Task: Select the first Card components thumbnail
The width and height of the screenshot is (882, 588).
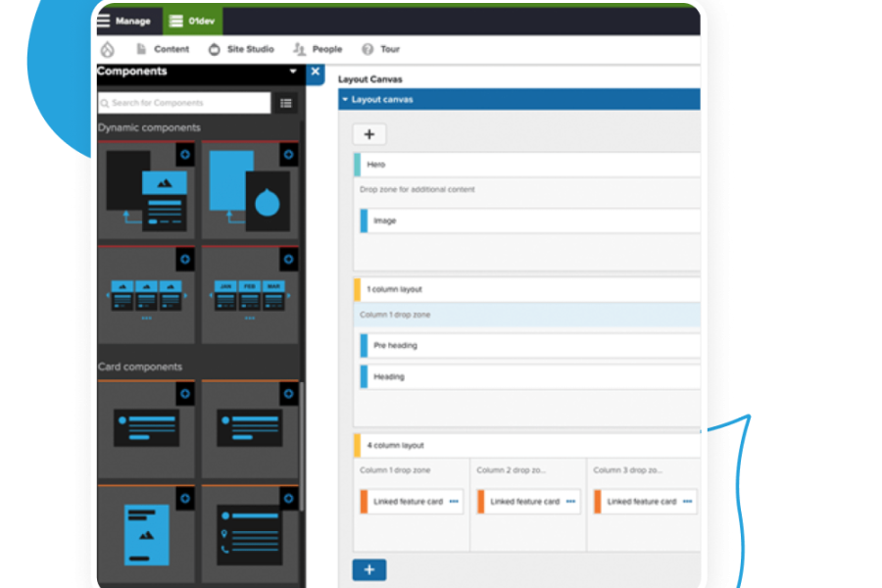Action: (x=147, y=429)
